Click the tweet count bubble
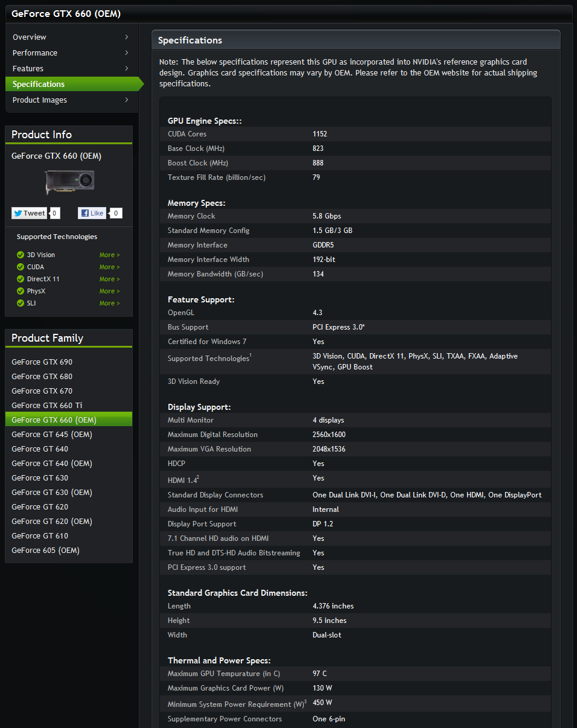Screen dimensions: 577x728 click(54, 213)
